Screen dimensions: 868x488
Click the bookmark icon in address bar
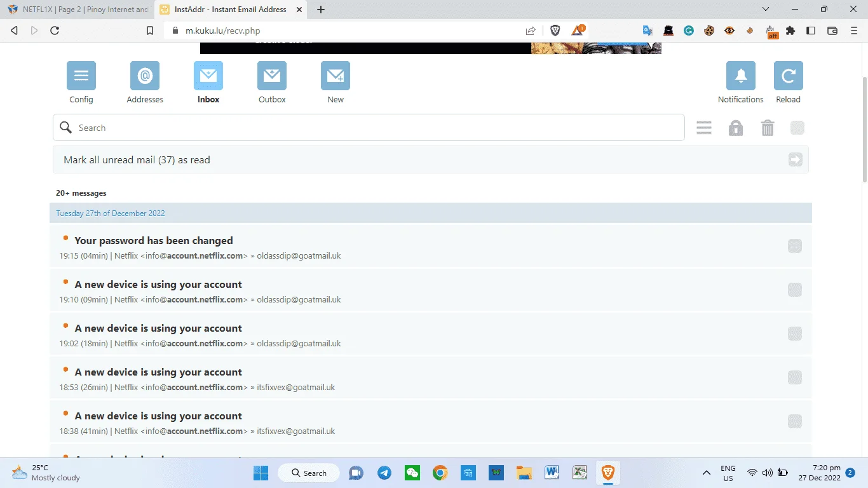pyautogui.click(x=150, y=30)
